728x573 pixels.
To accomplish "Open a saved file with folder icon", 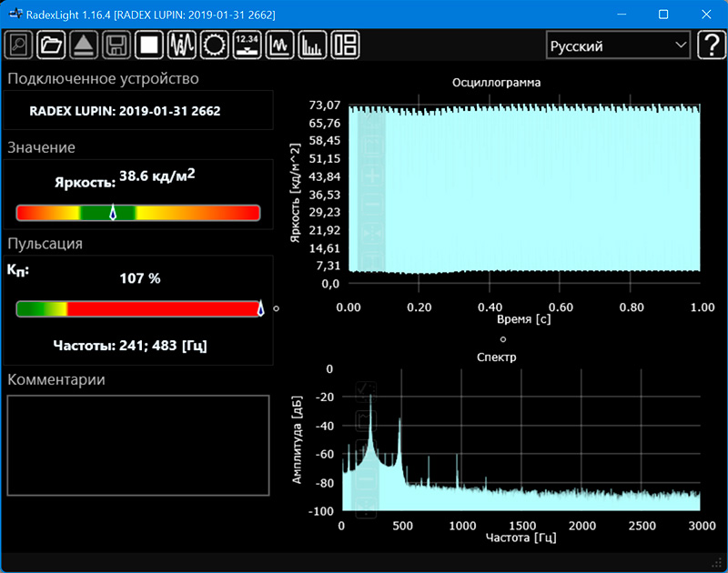I will 52,45.
